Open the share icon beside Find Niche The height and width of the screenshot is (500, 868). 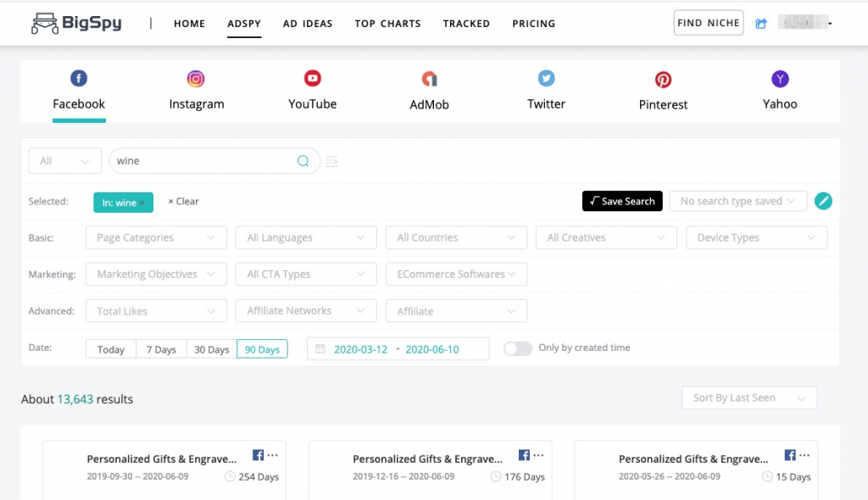[761, 23]
